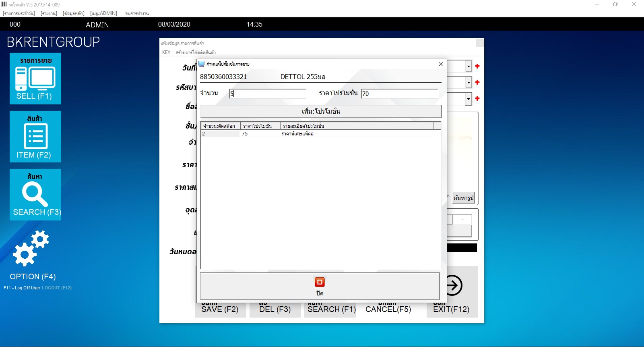The width and height of the screenshot is (644, 347).
Task: Select the quantity cell '2' in promotion table
Action: pos(220,133)
